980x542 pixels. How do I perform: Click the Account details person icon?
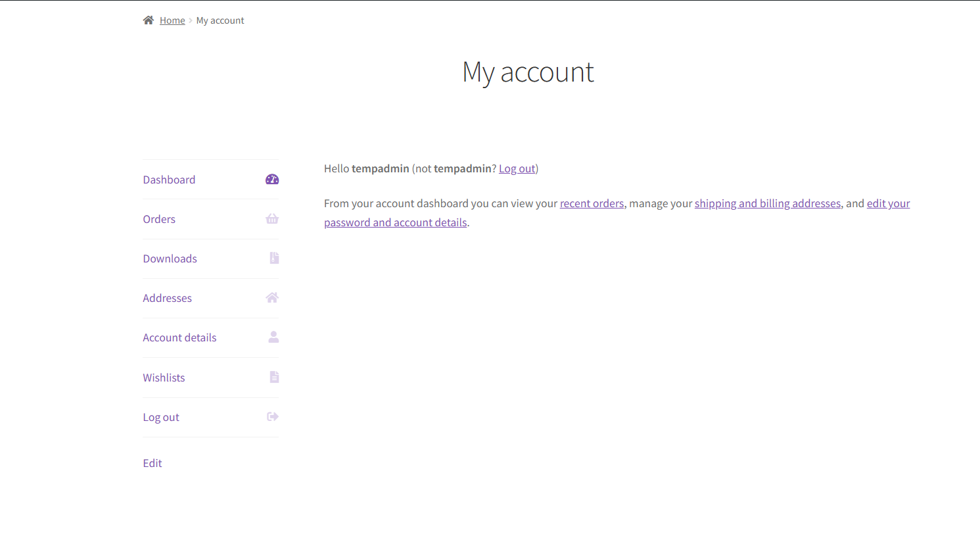tap(273, 337)
